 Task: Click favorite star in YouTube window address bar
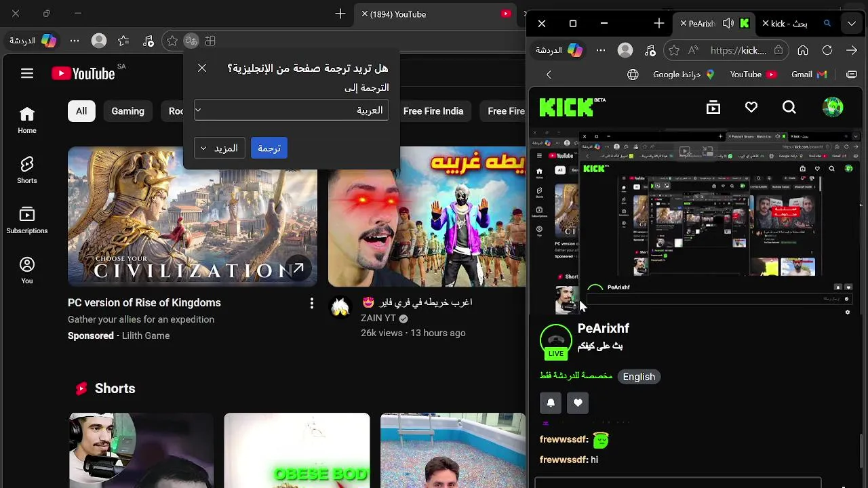click(x=172, y=41)
